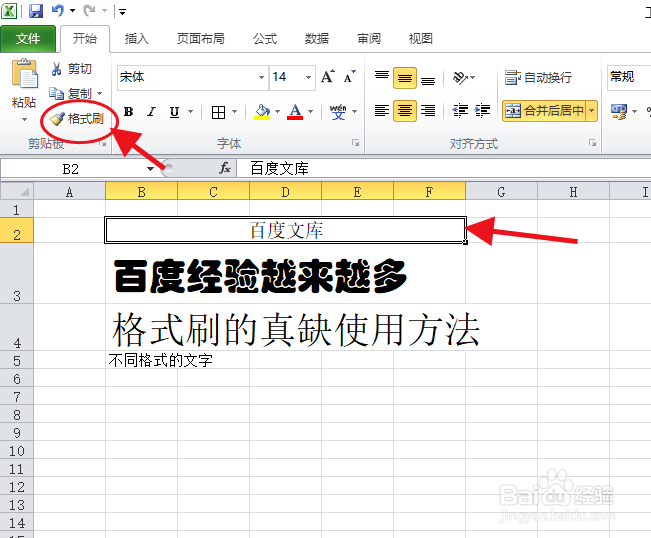651x538 pixels.
Task: Click the 粘贴 paste clipboard icon
Action: click(x=24, y=73)
